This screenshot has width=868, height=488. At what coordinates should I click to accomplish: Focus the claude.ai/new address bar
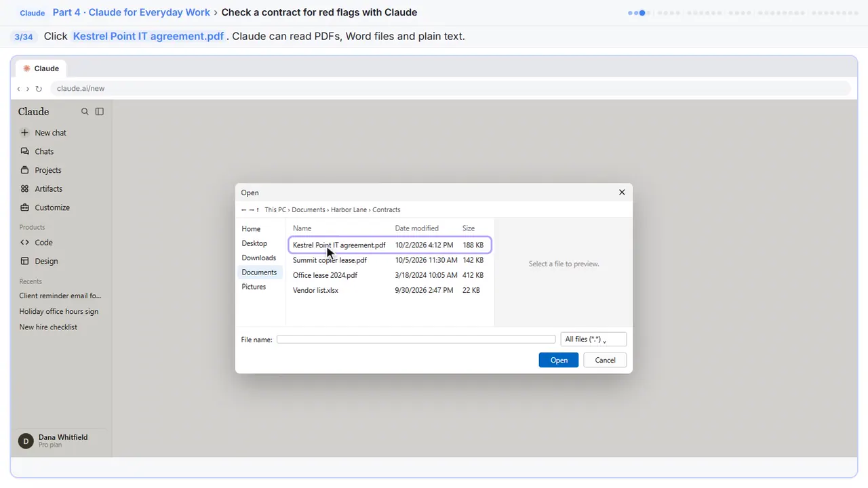[450, 89]
